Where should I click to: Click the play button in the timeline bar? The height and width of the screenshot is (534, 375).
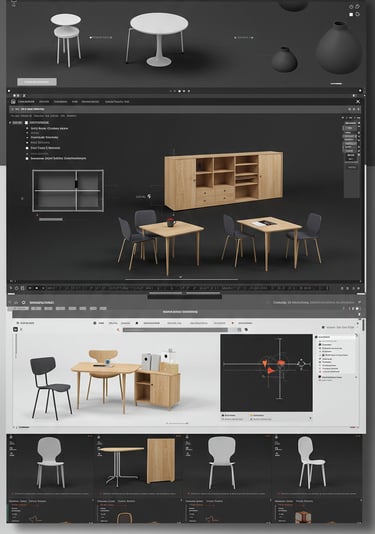coord(36,288)
